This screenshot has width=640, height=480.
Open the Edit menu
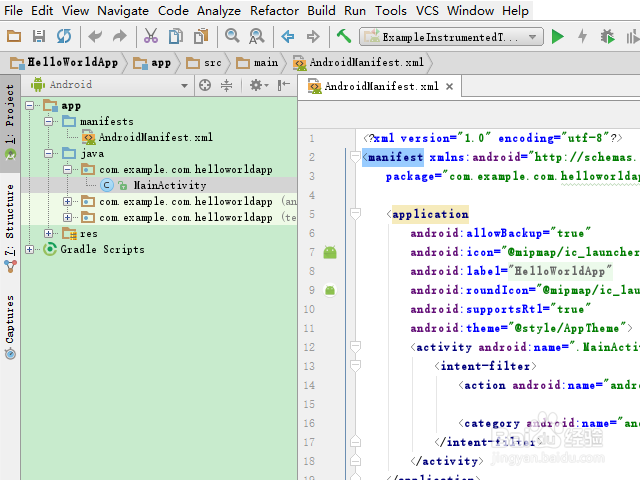click(42, 11)
